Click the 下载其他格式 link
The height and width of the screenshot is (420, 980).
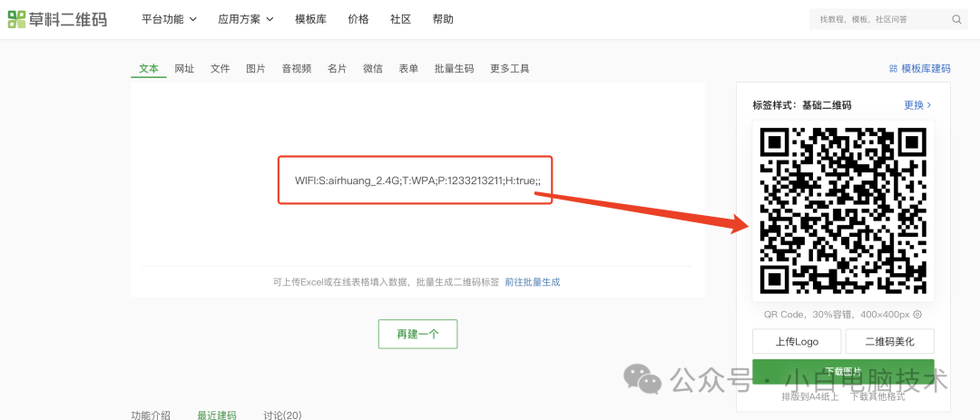pyautogui.click(x=877, y=397)
